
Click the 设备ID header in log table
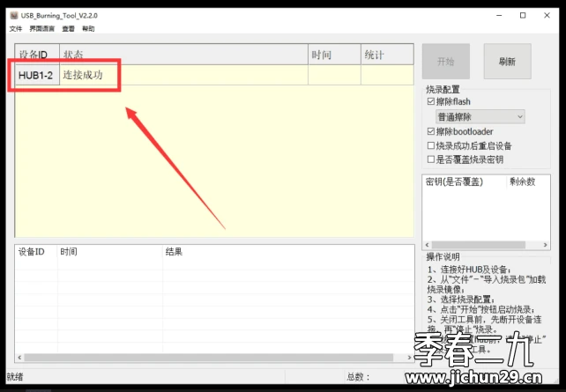pos(36,252)
